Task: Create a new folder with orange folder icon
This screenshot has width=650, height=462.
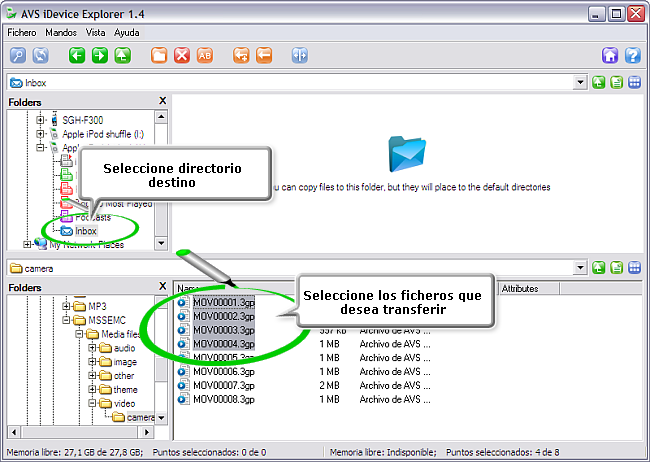Action: pyautogui.click(x=159, y=55)
